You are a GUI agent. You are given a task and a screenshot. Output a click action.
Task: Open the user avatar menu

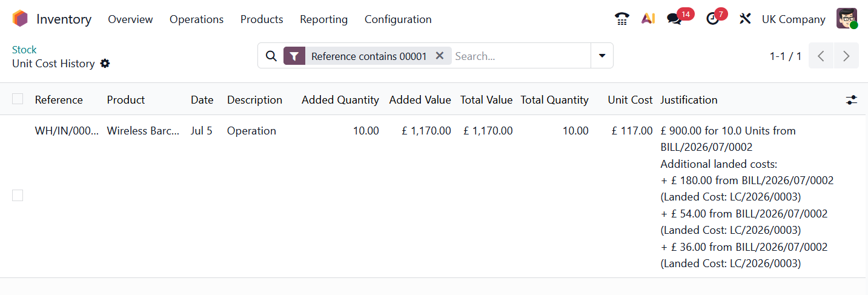point(847,19)
